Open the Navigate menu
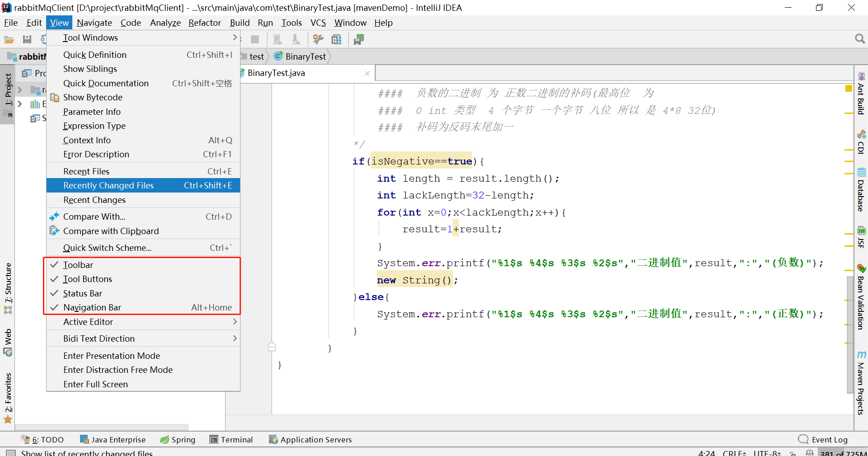 pos(94,23)
